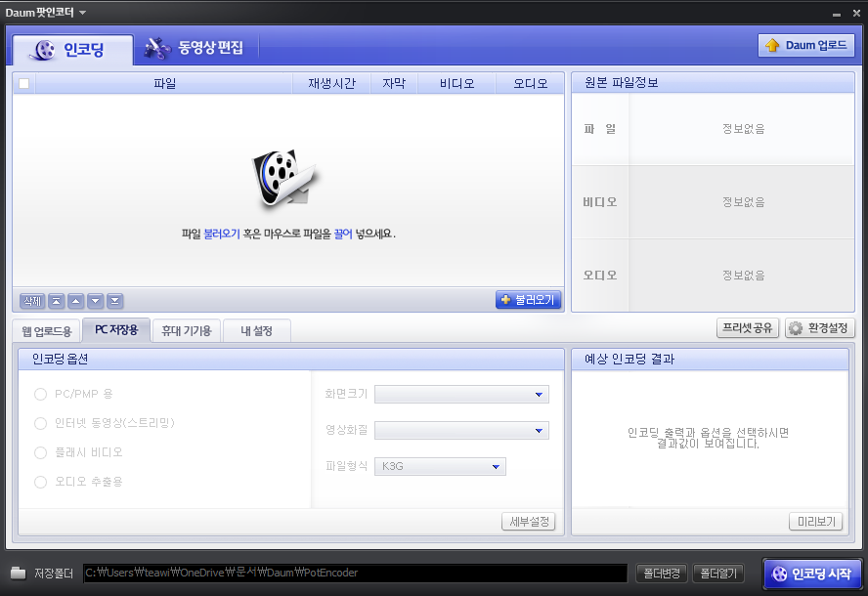
Task: Click the 세부설정 button
Action: tap(529, 522)
